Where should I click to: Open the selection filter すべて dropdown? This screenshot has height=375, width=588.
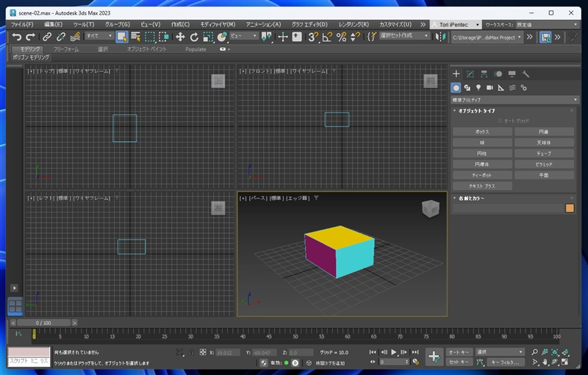99,36
